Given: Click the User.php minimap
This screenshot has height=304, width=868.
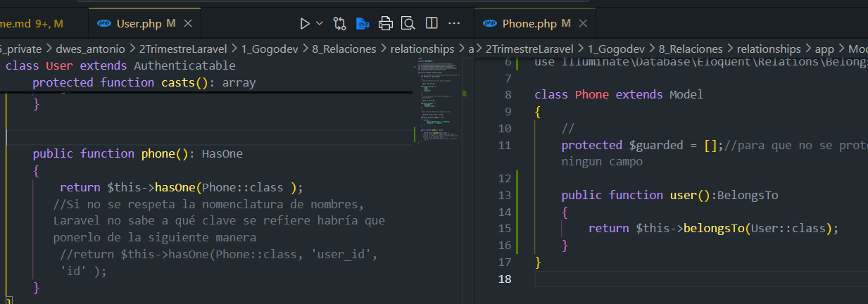Looking at the screenshot, I should coord(436,102).
